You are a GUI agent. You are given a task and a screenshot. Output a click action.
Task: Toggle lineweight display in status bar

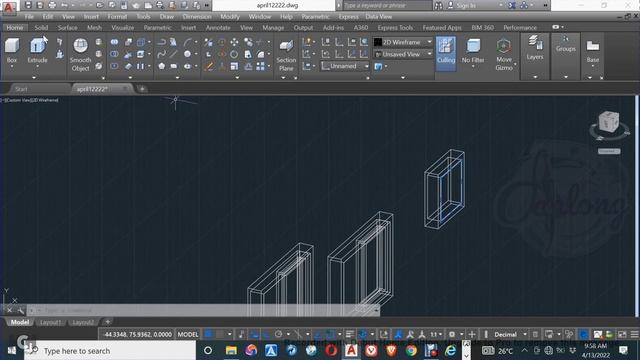349,334
